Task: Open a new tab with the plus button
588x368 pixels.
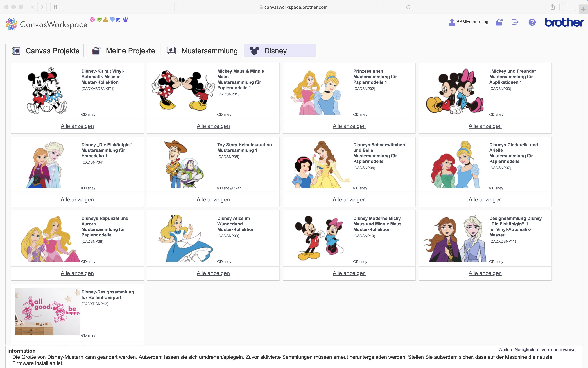Action: pos(583,10)
